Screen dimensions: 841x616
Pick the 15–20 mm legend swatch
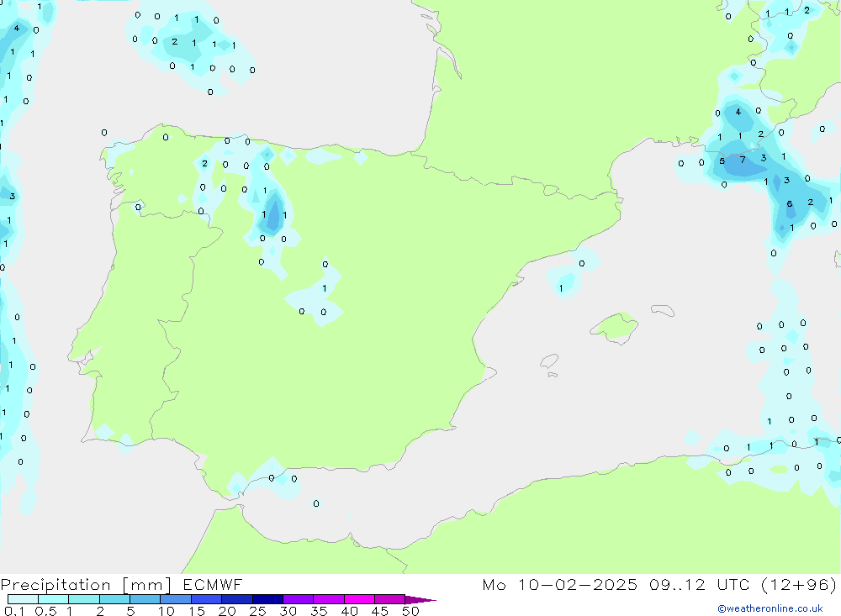click(206, 599)
